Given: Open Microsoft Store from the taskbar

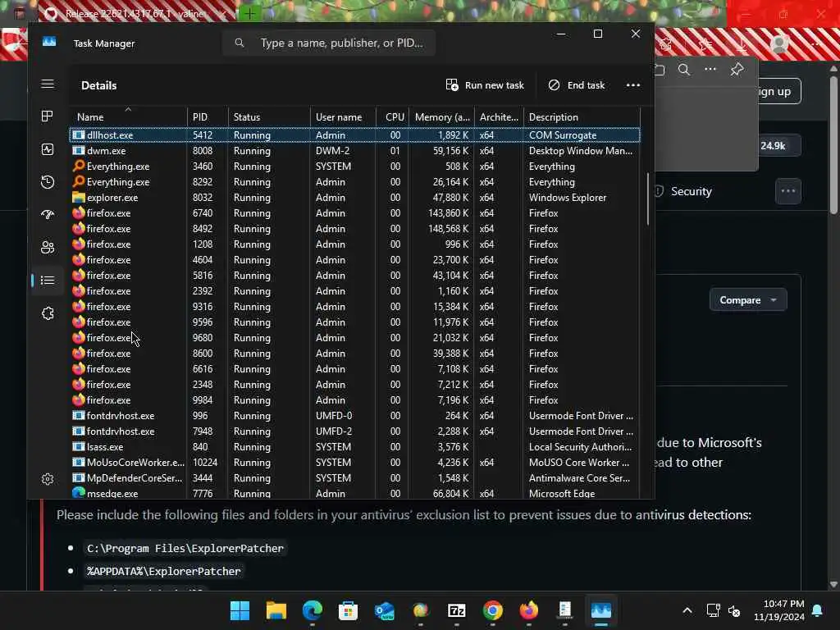Looking at the screenshot, I should point(348,610).
